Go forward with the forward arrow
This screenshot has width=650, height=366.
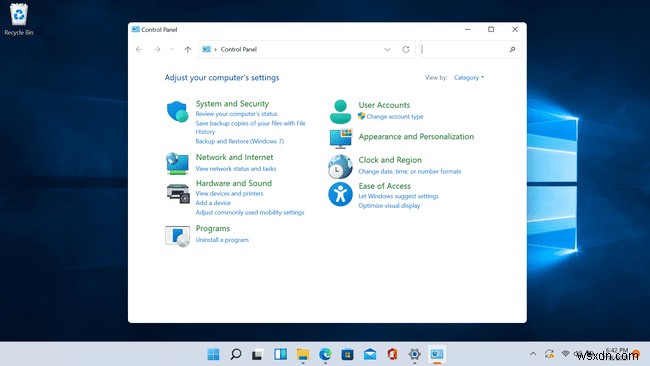[157, 49]
